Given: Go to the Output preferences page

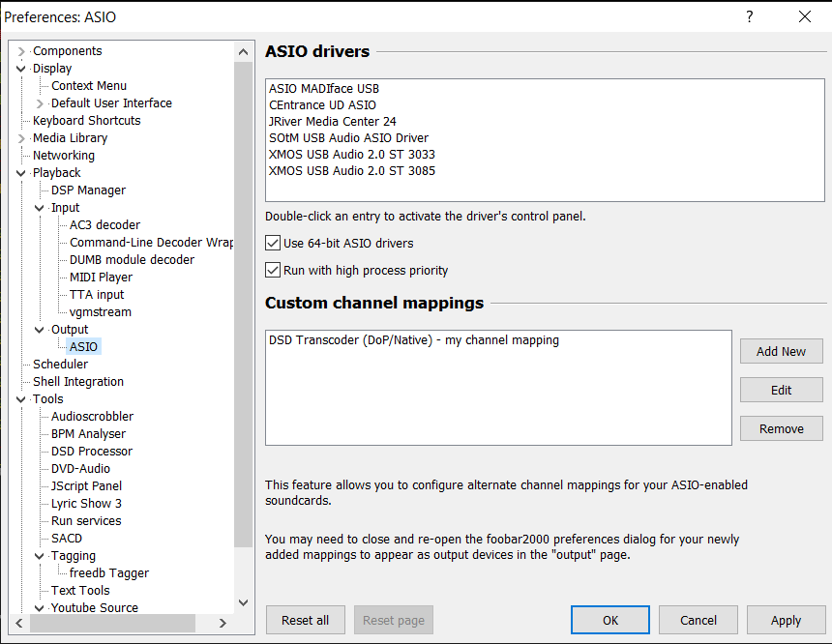Looking at the screenshot, I should point(70,330).
